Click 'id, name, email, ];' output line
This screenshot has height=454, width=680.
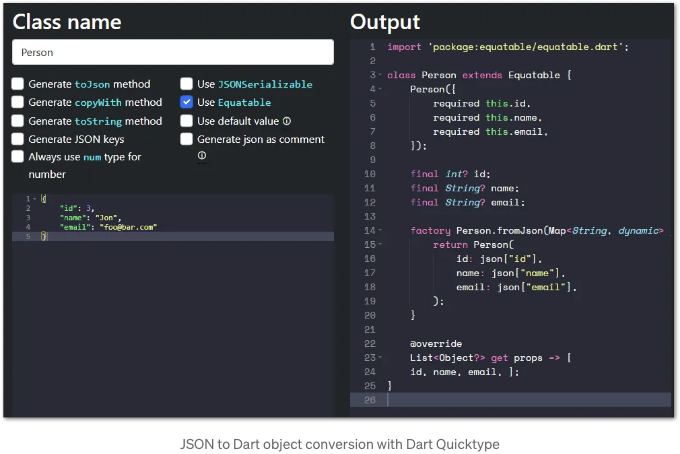(x=464, y=372)
